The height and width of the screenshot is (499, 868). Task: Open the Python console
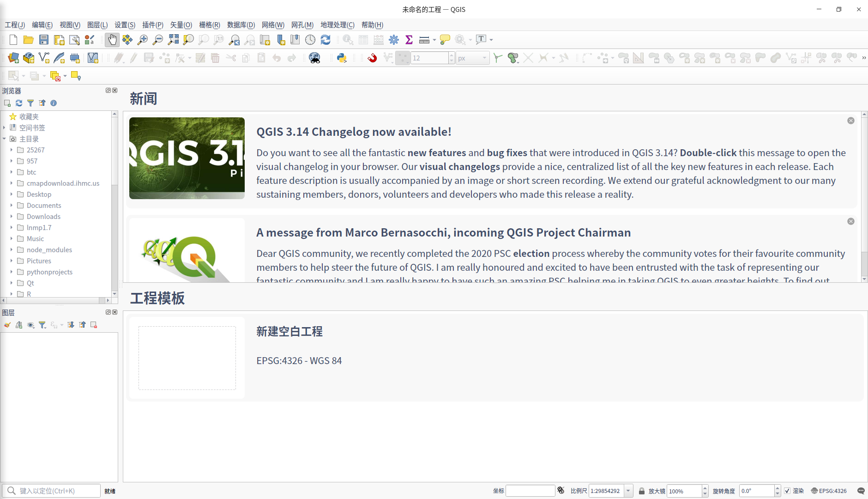tap(342, 58)
